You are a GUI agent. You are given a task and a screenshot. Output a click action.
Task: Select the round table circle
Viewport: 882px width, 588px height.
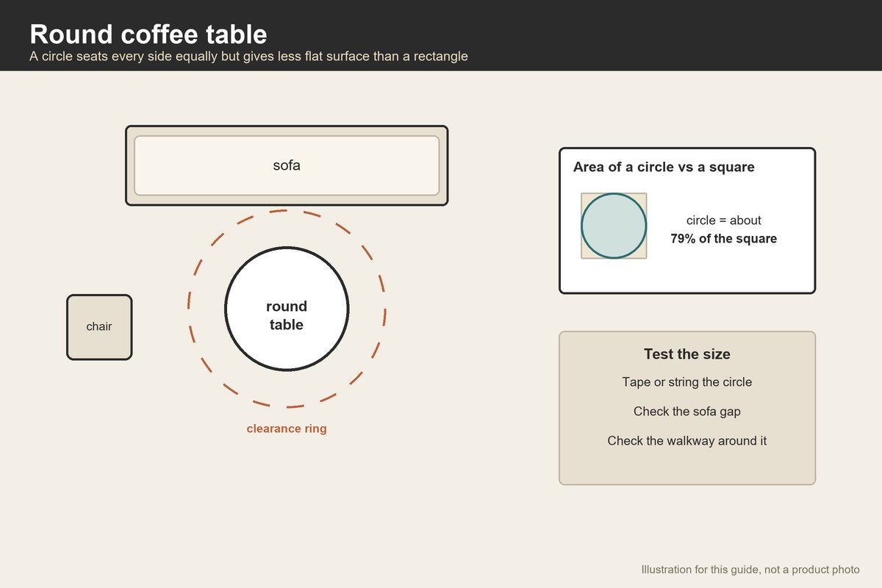click(x=287, y=309)
